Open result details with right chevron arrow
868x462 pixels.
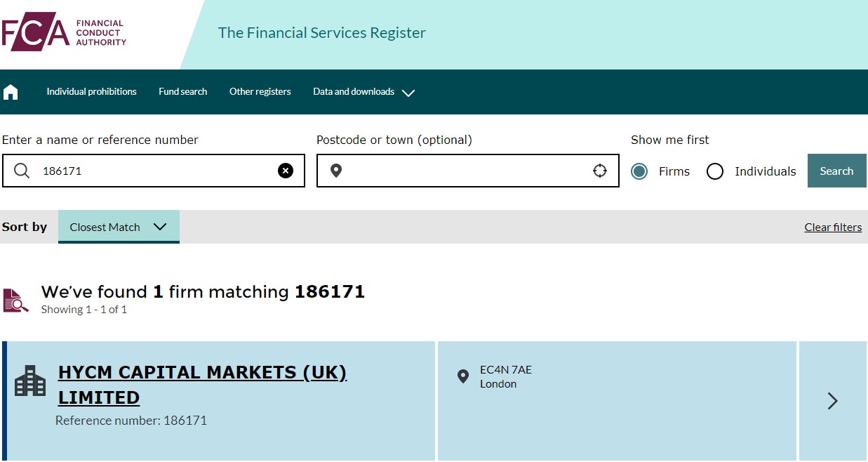pos(832,401)
